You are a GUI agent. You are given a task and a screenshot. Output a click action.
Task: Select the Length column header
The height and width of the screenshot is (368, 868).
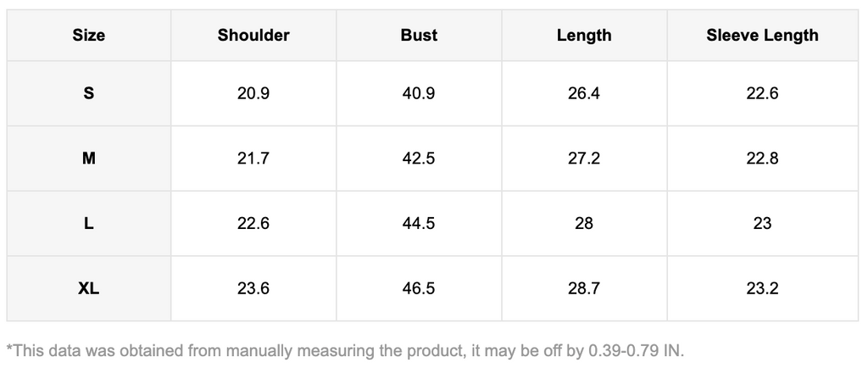pos(584,35)
